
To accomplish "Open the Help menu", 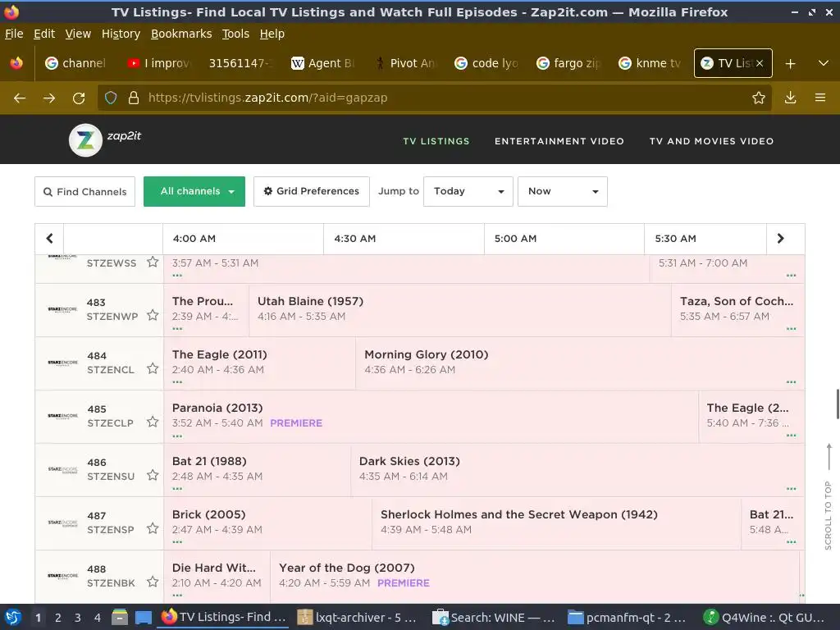I will pos(272,34).
